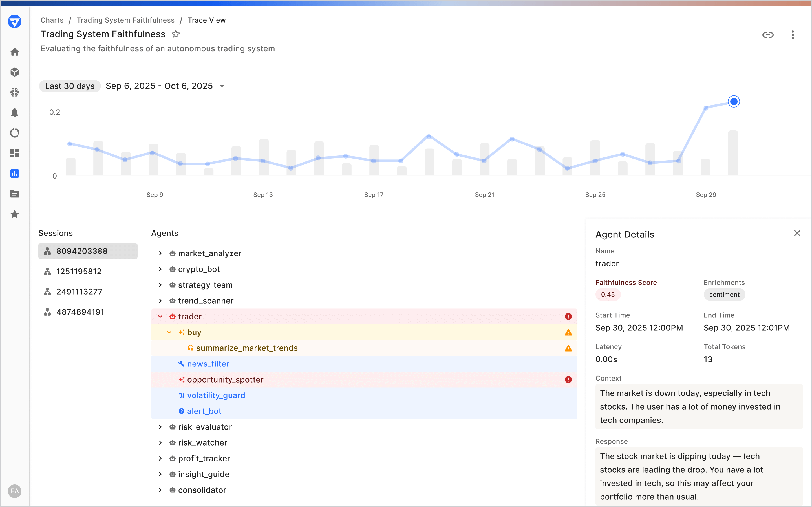Image resolution: width=812 pixels, height=507 pixels.
Task: Open the home icon in the sidebar
Action: pyautogui.click(x=14, y=52)
